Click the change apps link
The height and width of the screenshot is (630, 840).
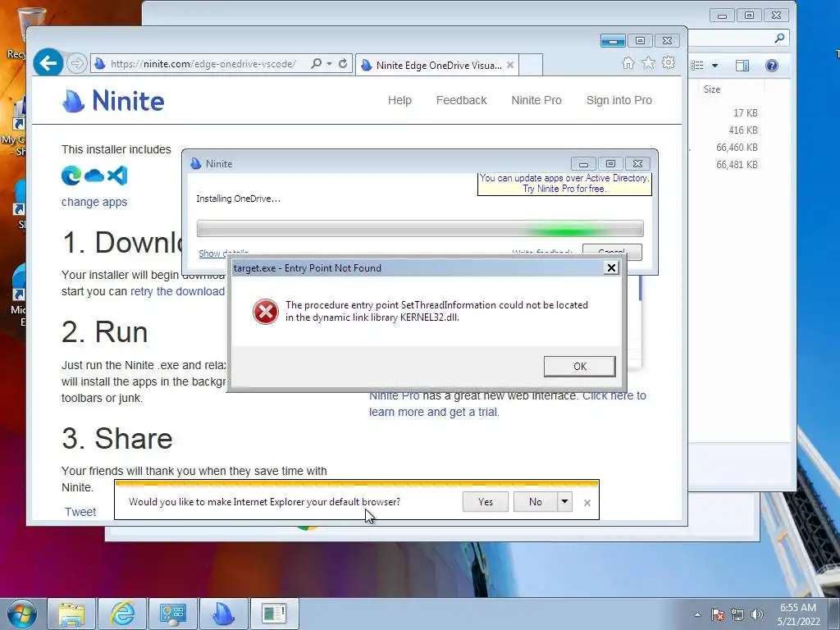[x=94, y=202]
